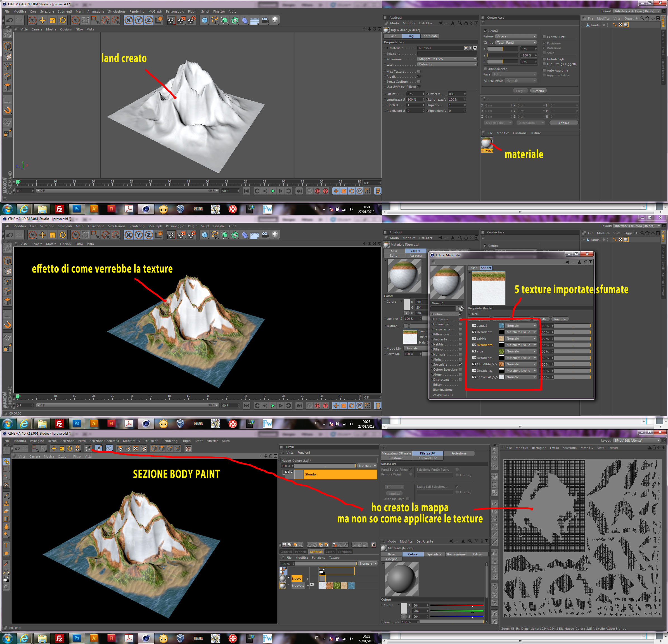This screenshot has height=644, width=668.
Task: Enable the Mixa Texture checkbox
Action: click(x=419, y=72)
